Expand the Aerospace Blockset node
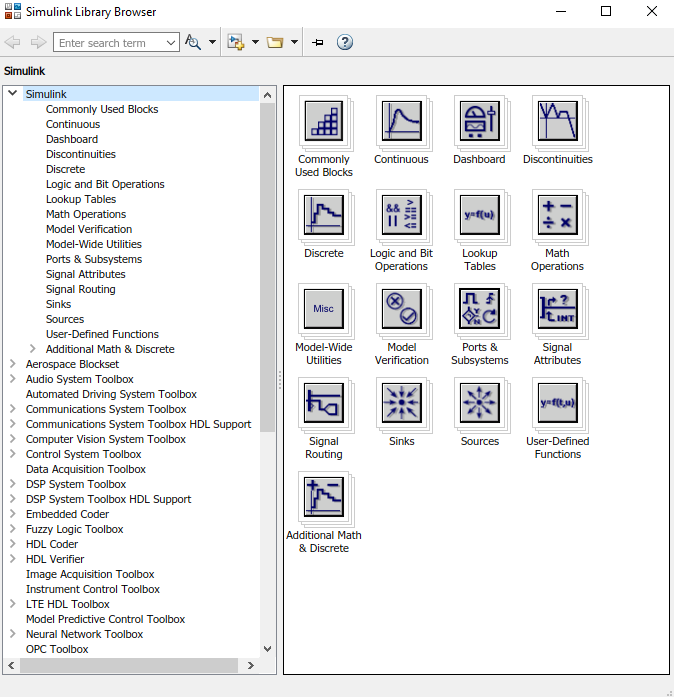The height and width of the screenshot is (697, 674). click(13, 364)
